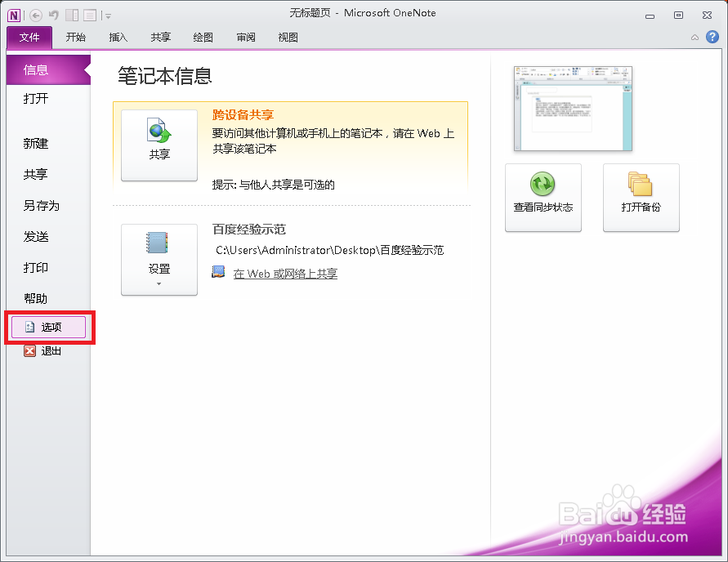Click the Dock to Desktop icon
The height and width of the screenshot is (562, 728).
(72, 16)
